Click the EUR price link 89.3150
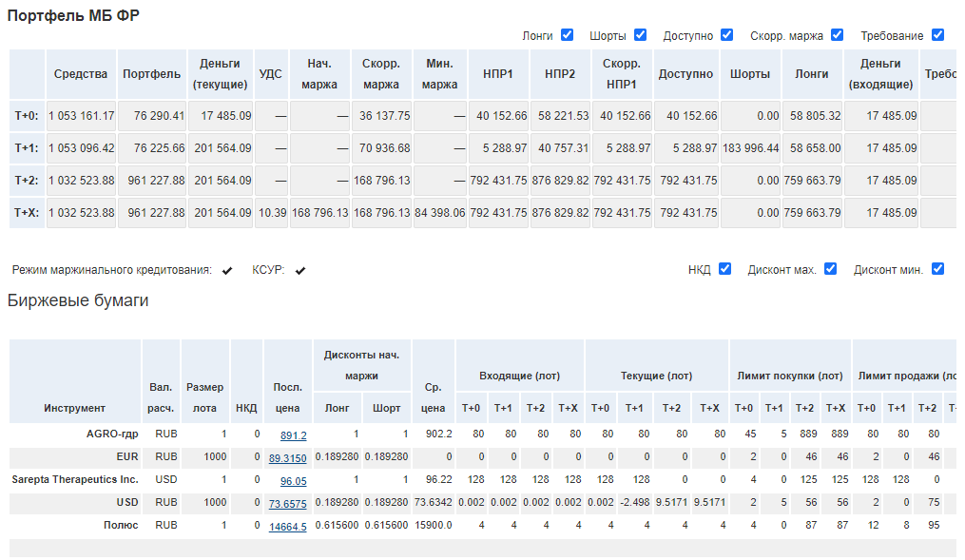Image resolution: width=965 pixels, height=560 pixels. pyautogui.click(x=287, y=458)
